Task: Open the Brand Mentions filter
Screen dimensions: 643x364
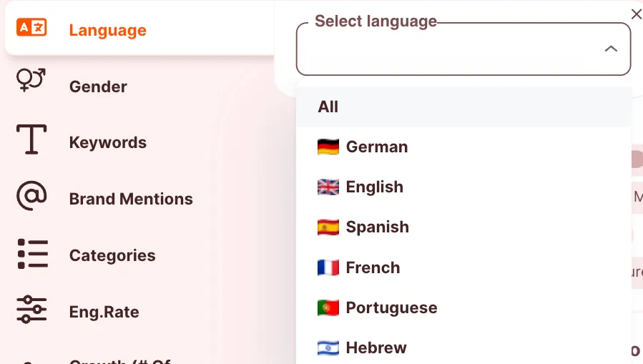Action: tap(131, 199)
